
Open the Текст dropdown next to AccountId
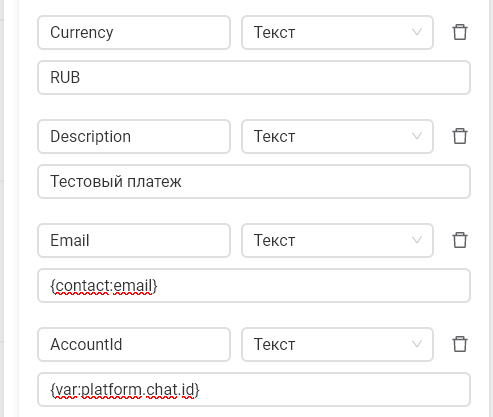click(337, 344)
